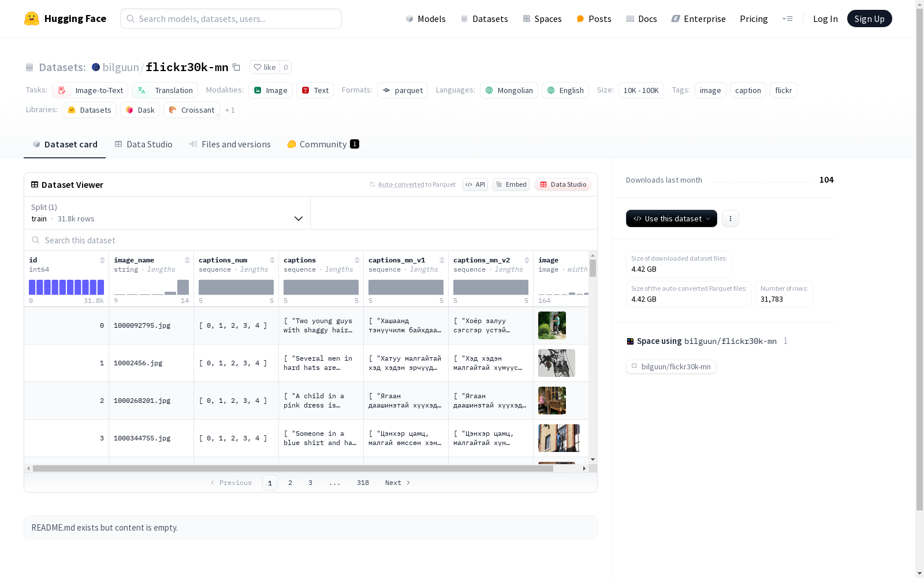Click the 10K - 100K size tag
Image resolution: width=924 pixels, height=578 pixels.
click(641, 90)
